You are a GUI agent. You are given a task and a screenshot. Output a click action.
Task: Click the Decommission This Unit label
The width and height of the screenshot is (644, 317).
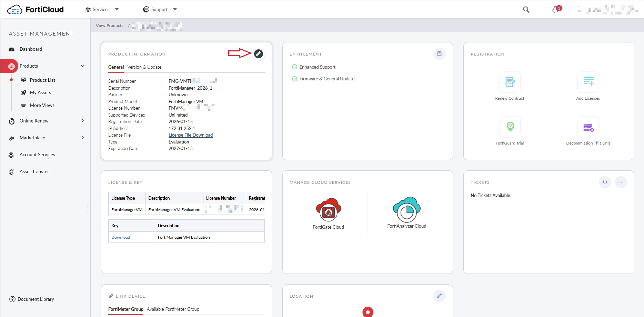(x=588, y=143)
